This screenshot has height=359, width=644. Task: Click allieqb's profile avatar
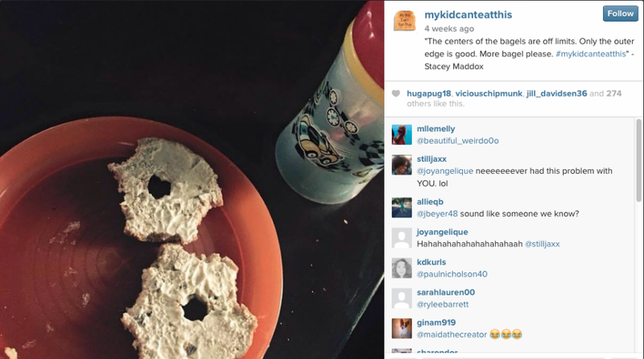pyautogui.click(x=402, y=208)
